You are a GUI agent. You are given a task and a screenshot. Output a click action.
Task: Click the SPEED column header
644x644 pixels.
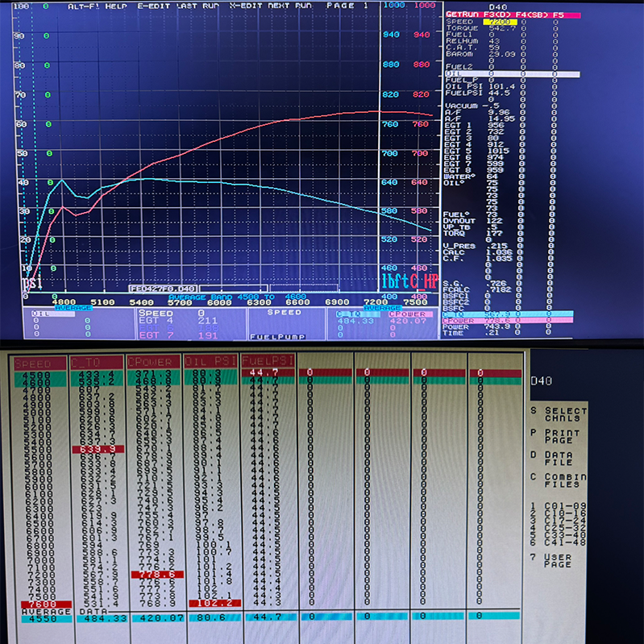[41, 364]
